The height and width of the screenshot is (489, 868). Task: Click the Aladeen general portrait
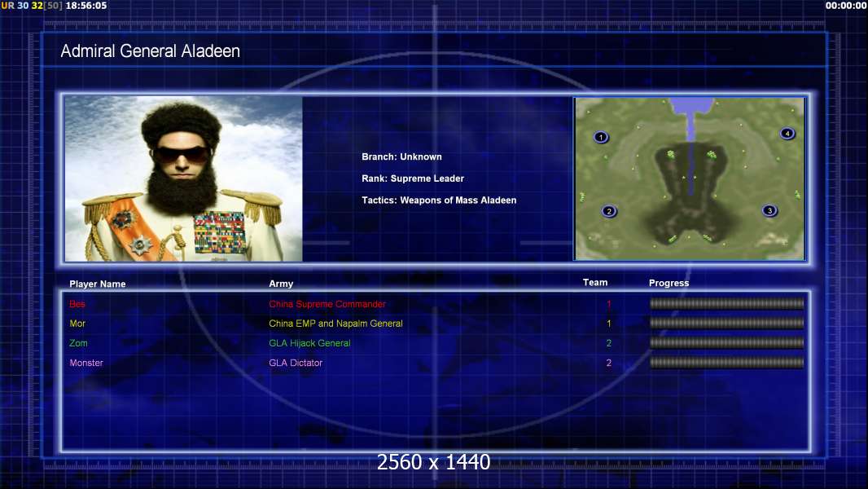click(x=184, y=178)
